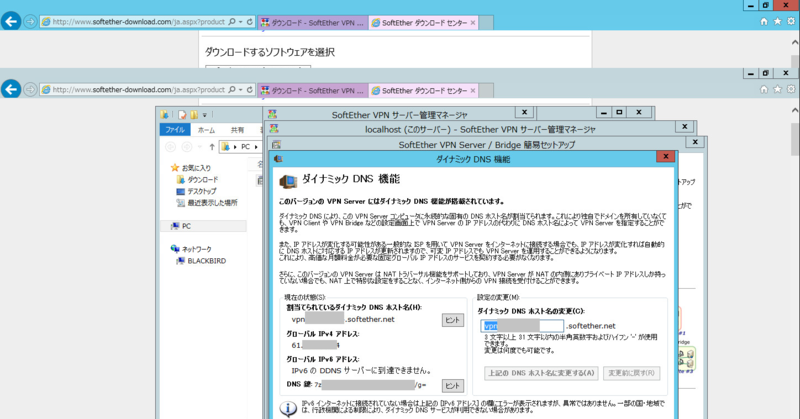Open Tools gear in grey-titled browser window
Viewport: 800px width, 419px height.
coord(791,89)
